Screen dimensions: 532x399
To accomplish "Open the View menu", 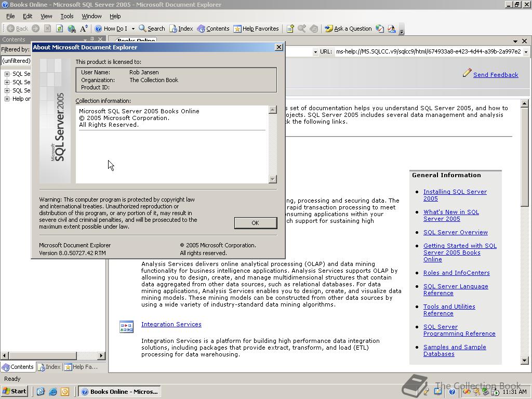I will click(x=46, y=16).
